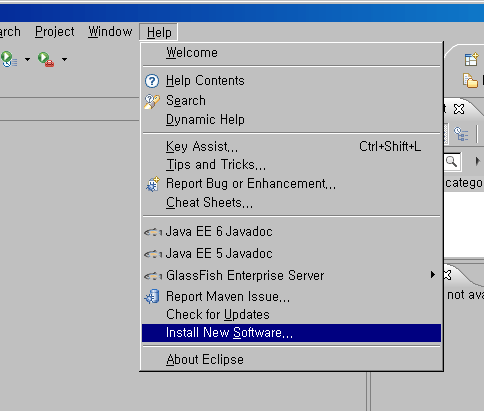Click the Help Contents question mark icon
This screenshot has width=484, height=411.
pyautogui.click(x=152, y=81)
